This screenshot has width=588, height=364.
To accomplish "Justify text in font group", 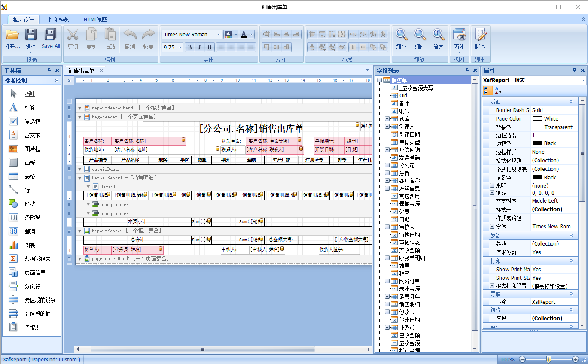I will click(x=251, y=47).
